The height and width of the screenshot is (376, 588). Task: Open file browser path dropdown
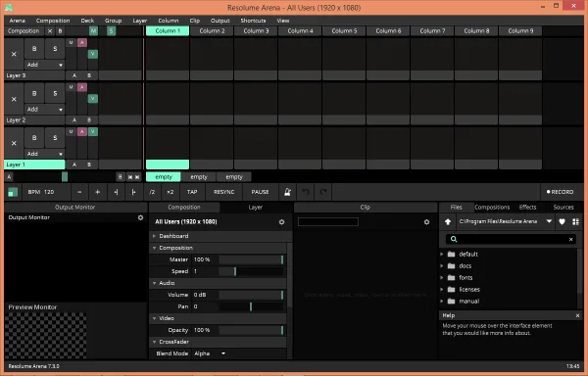coord(549,221)
